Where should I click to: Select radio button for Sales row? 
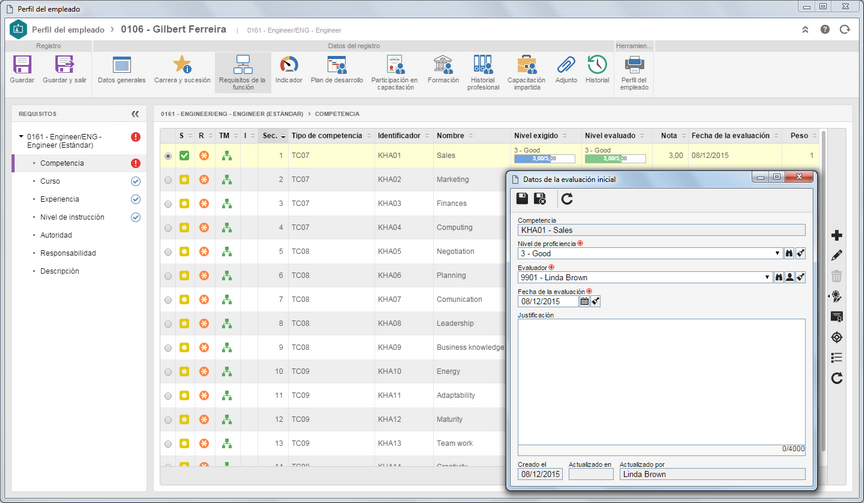pyautogui.click(x=168, y=156)
